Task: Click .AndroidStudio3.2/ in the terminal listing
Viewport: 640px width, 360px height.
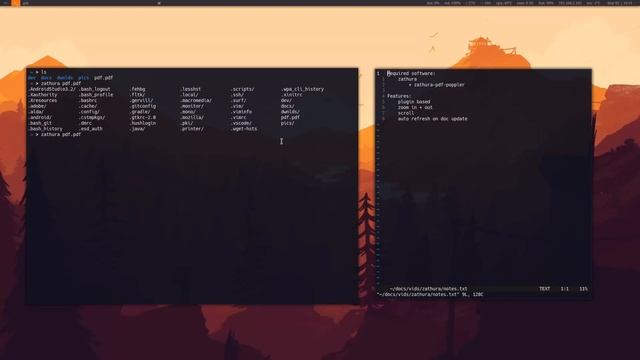Action: coord(52,89)
